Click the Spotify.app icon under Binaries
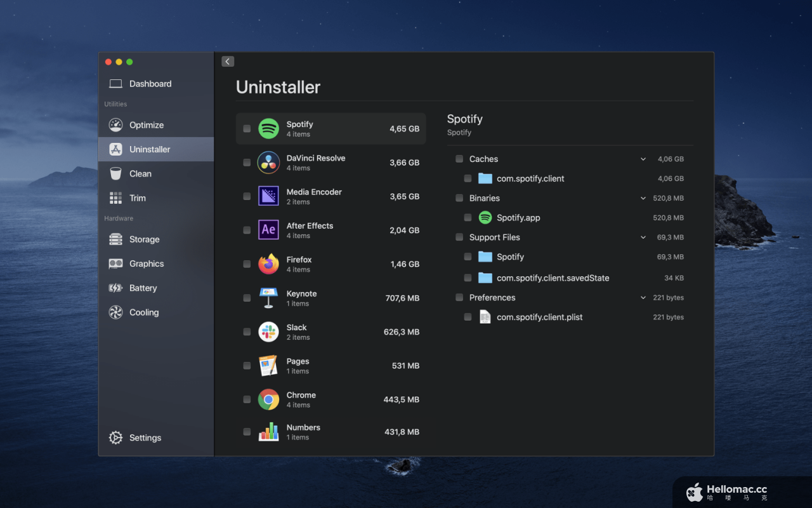This screenshot has width=812, height=508. [485, 217]
